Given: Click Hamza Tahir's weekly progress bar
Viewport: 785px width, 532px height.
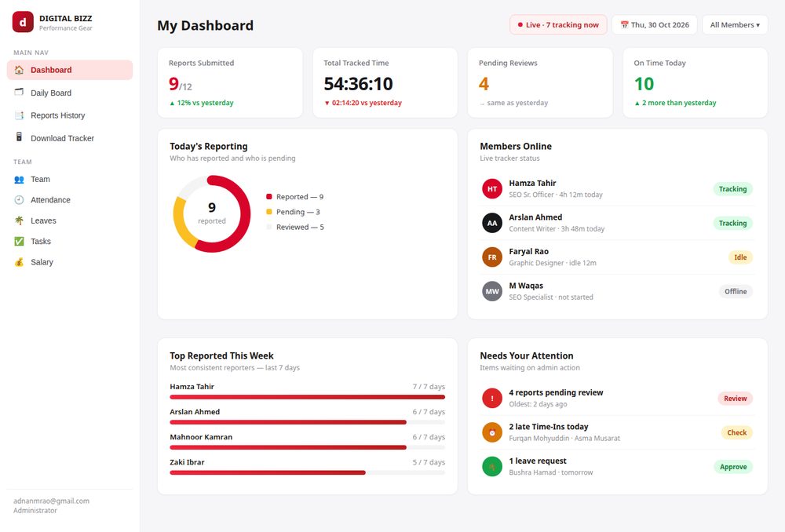Looking at the screenshot, I should 308,397.
